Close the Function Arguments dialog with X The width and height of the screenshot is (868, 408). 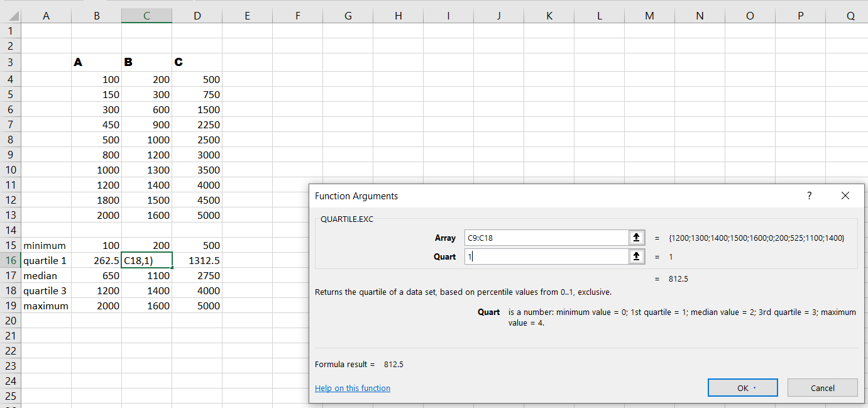(845, 196)
